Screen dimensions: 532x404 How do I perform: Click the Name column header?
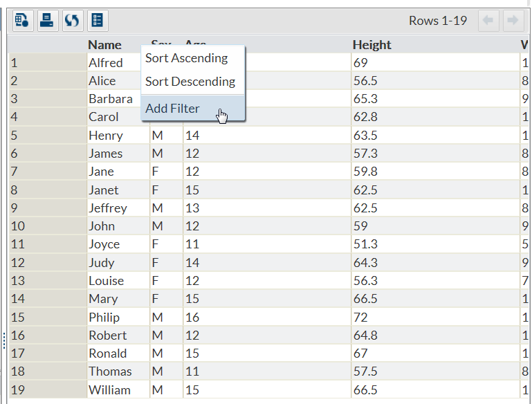[x=105, y=45]
